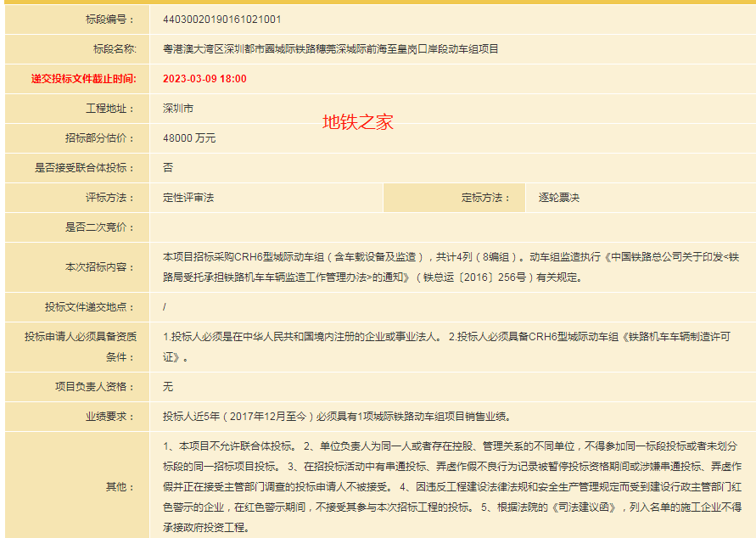Click the 其他 notes paragraph text
The image size is (756, 538).
coord(451,486)
